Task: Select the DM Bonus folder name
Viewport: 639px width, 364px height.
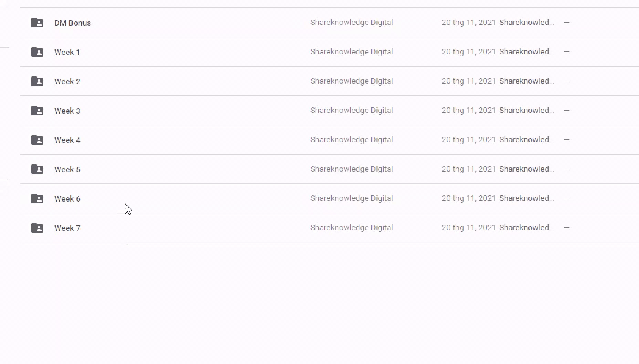Action: click(x=73, y=23)
